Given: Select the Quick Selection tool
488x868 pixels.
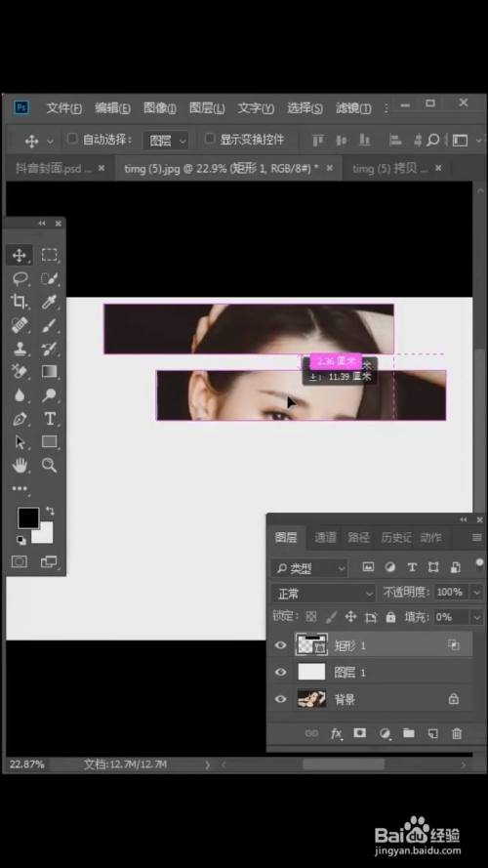Looking at the screenshot, I should (x=49, y=278).
